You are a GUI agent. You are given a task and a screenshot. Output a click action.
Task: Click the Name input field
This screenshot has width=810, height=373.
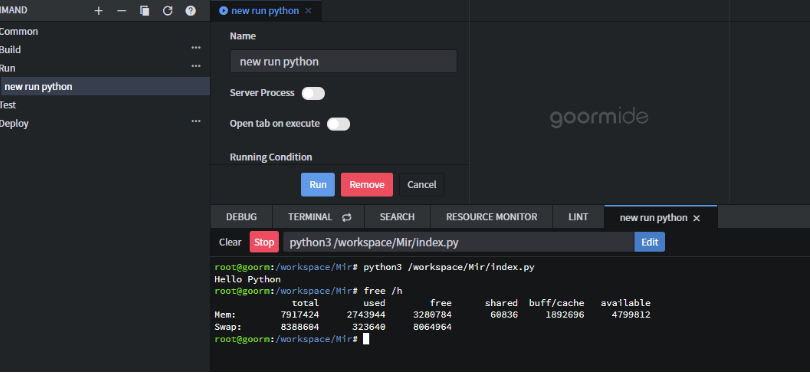[343, 61]
